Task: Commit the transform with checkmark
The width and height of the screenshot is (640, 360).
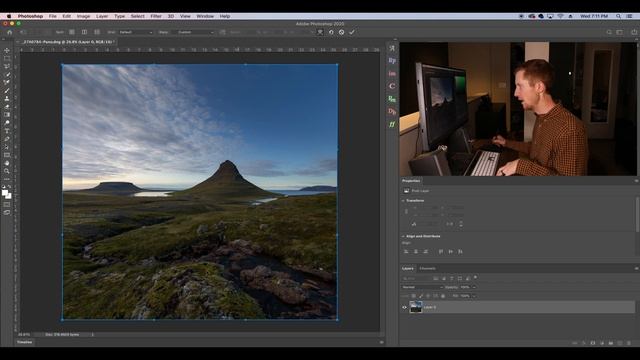Action: tap(352, 32)
